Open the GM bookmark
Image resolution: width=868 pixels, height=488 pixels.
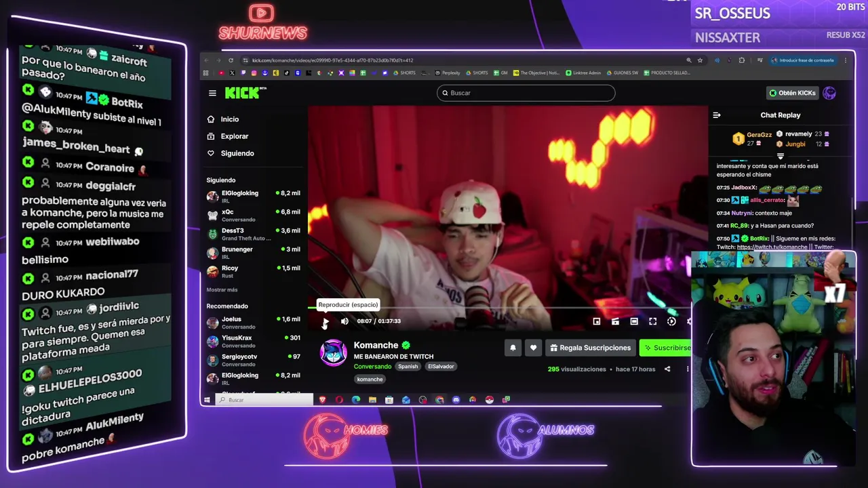pyautogui.click(x=500, y=73)
